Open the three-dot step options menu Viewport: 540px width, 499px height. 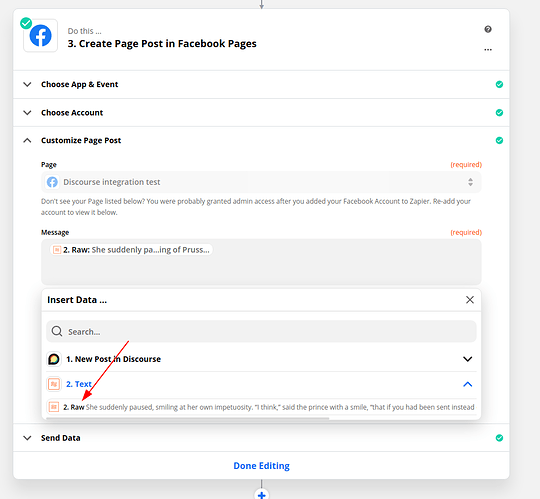[488, 50]
